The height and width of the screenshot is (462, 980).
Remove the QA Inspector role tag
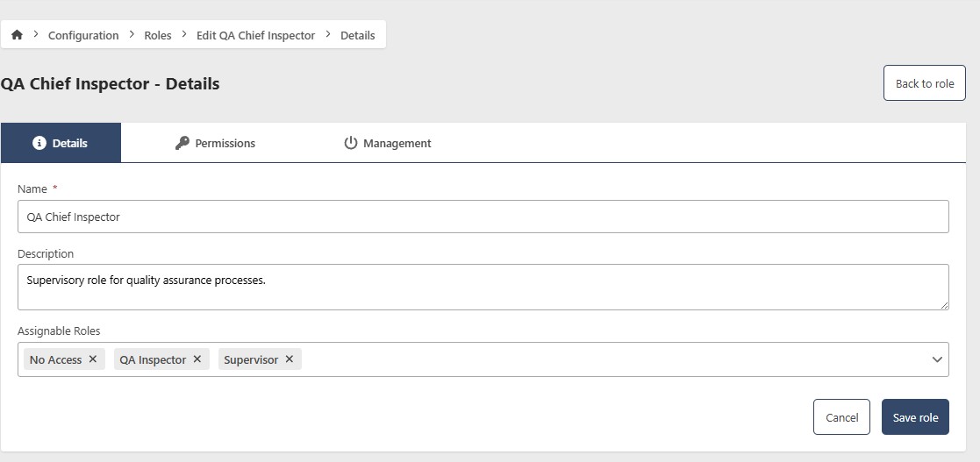[x=197, y=359]
